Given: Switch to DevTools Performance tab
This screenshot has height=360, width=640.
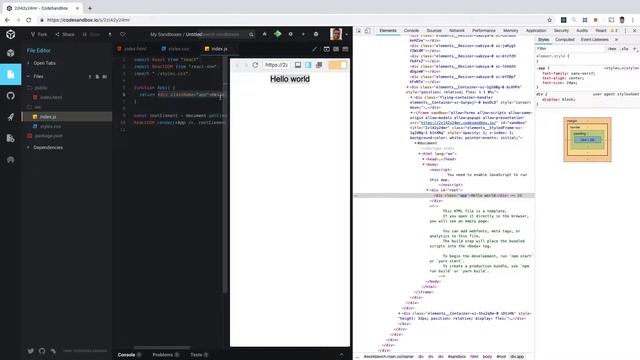Looking at the screenshot, I should (x=484, y=31).
